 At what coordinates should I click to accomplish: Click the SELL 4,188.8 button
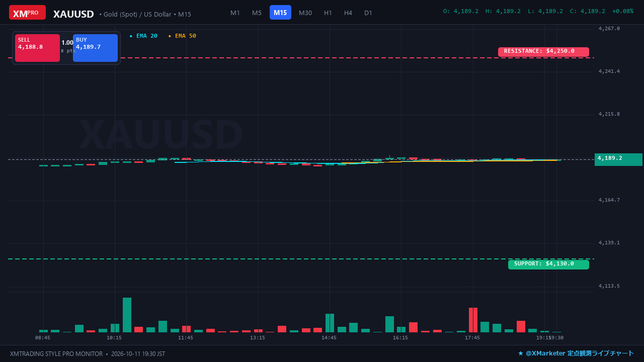click(x=38, y=48)
